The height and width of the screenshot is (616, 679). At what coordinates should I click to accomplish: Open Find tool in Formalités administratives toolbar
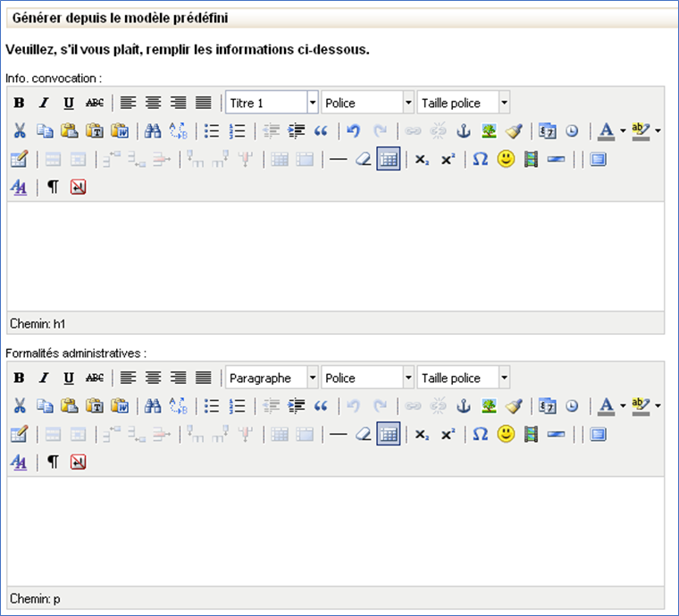153,406
